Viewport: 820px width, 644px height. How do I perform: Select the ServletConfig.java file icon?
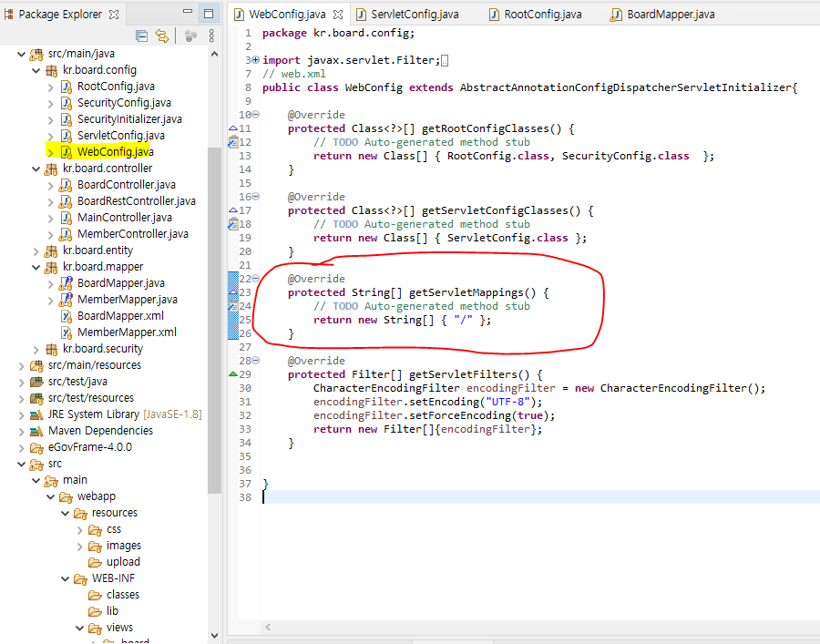(x=66, y=136)
